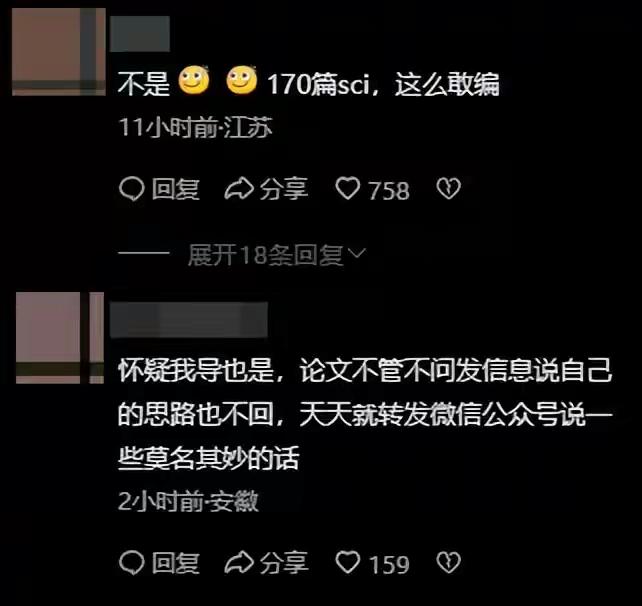Click the 回复 label under the 江苏 comment
The image size is (642, 606).
pyautogui.click(x=176, y=189)
